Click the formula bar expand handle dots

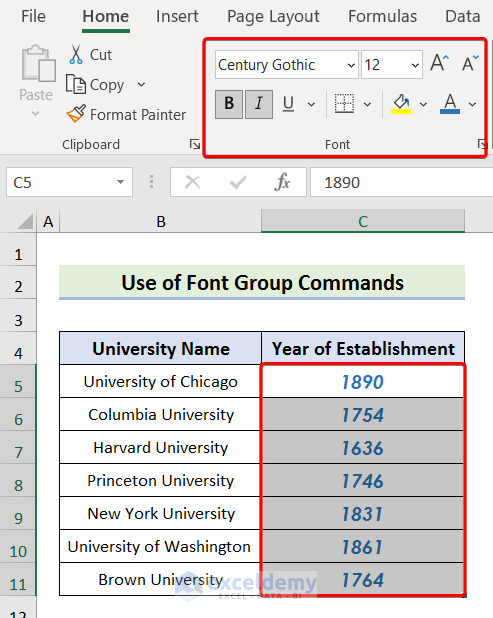151,182
